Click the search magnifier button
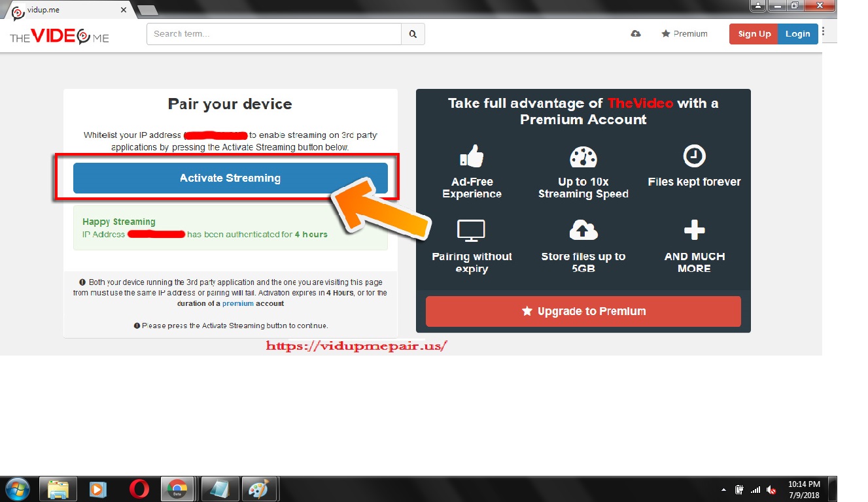This screenshot has height=502, width=868. [413, 34]
